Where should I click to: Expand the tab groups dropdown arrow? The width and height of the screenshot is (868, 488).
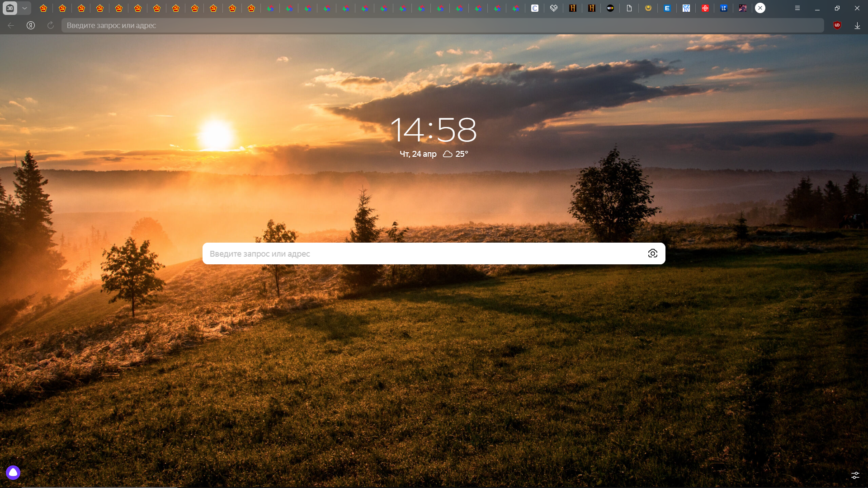click(x=24, y=8)
